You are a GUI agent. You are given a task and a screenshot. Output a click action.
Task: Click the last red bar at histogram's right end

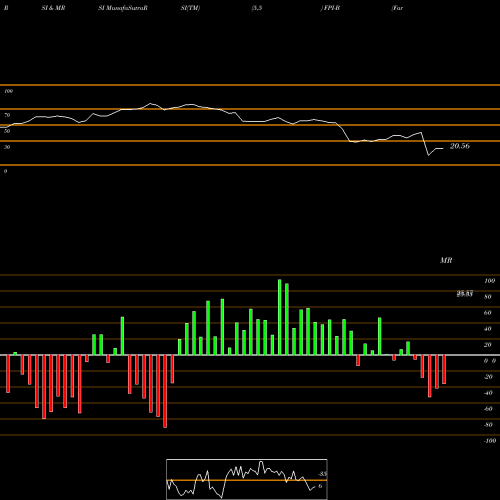tap(444, 369)
